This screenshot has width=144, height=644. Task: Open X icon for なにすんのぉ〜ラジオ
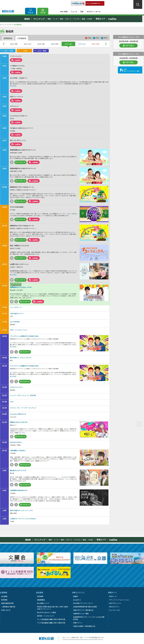coord(16,302)
